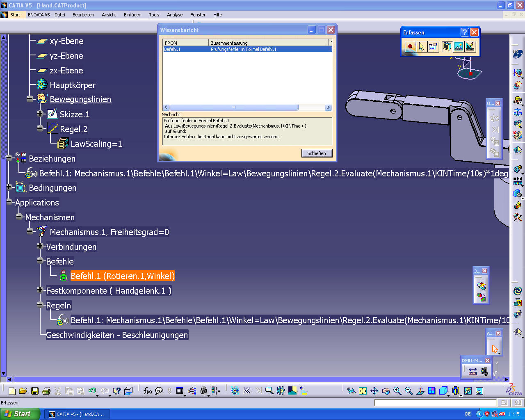Screen dimensions: 525x420
Task: Open the Design Table grid icon
Action: click(179, 391)
